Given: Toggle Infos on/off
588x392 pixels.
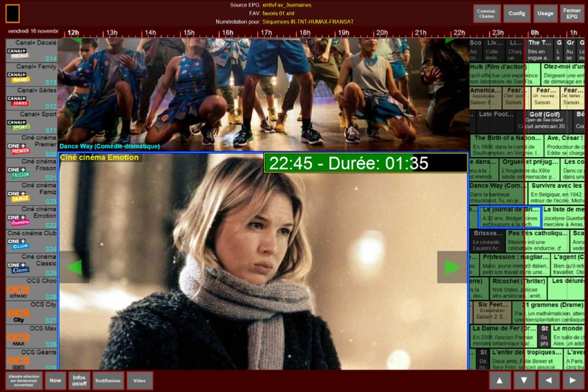Looking at the screenshot, I should 78,380.
